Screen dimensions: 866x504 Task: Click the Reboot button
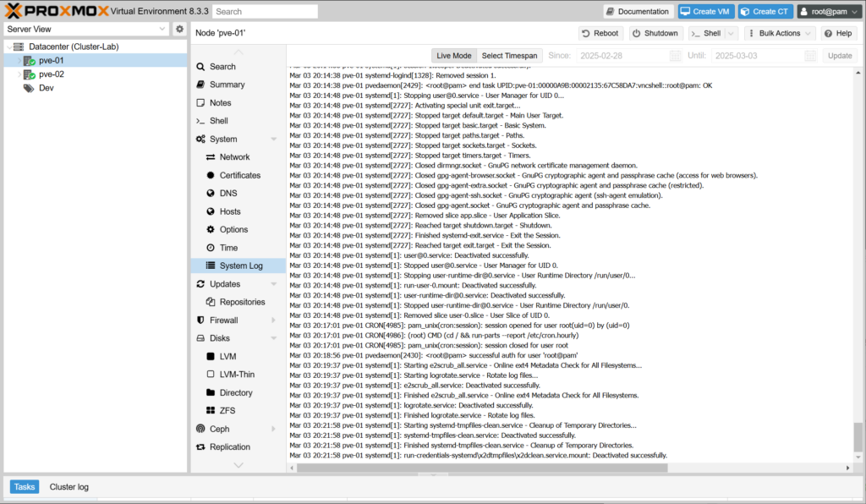pos(600,33)
